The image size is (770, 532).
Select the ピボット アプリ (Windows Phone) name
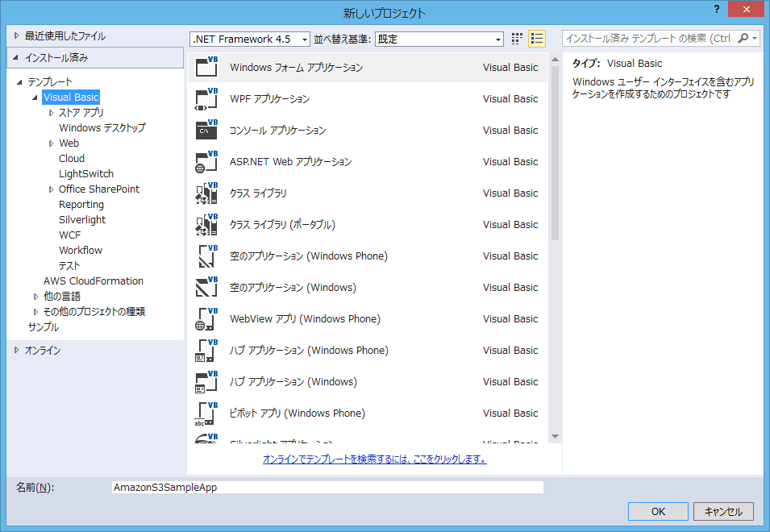297,413
